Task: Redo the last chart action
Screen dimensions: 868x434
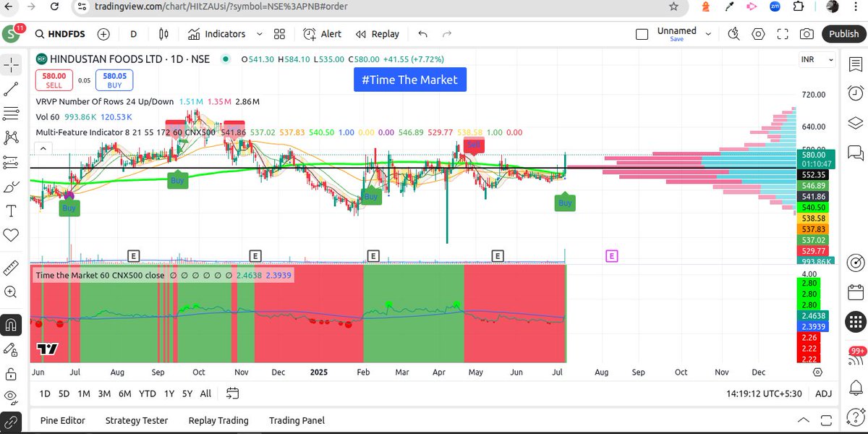Action: [x=447, y=34]
